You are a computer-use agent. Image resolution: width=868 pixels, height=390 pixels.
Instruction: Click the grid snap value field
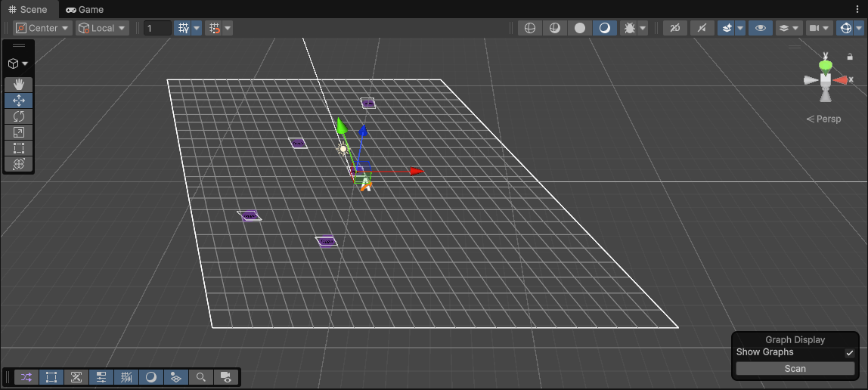pyautogui.click(x=157, y=28)
